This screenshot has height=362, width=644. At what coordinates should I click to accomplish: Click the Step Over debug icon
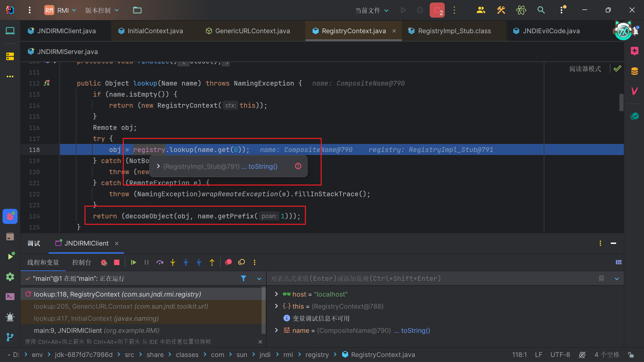point(160,262)
